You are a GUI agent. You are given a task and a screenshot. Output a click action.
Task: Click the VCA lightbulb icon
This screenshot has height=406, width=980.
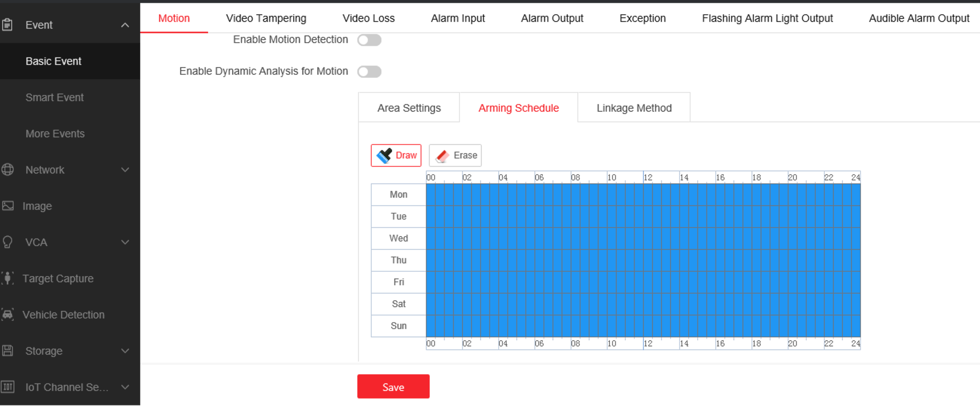[x=7, y=242]
